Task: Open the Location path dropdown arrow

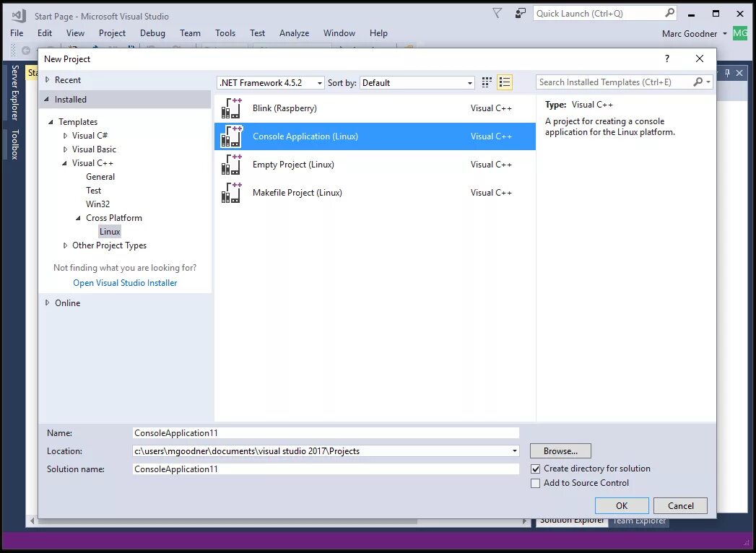Action: 514,451
